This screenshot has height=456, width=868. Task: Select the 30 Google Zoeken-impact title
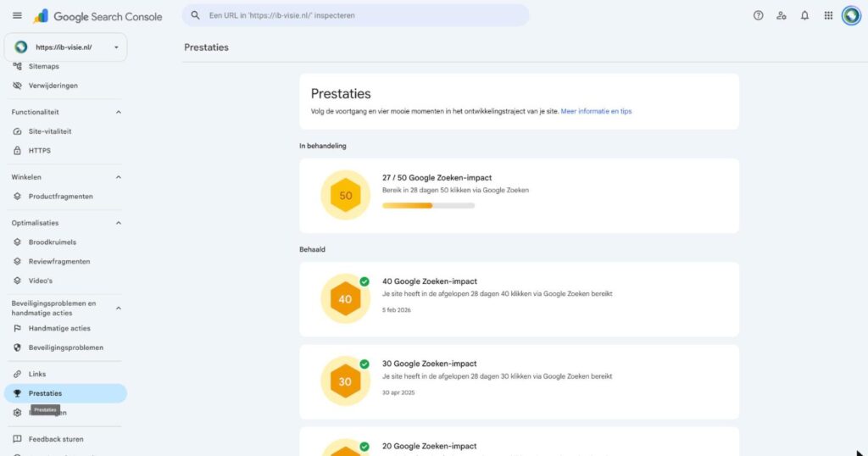pos(429,364)
